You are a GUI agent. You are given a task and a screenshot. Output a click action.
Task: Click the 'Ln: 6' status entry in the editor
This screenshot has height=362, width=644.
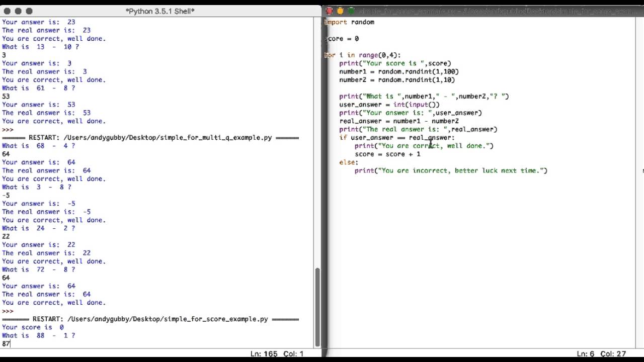pos(586,354)
